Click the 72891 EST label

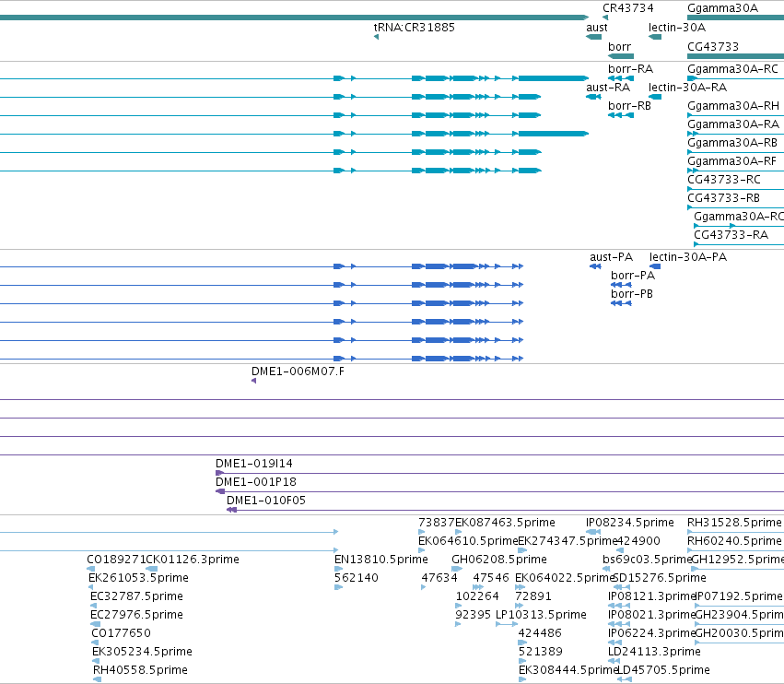click(533, 596)
